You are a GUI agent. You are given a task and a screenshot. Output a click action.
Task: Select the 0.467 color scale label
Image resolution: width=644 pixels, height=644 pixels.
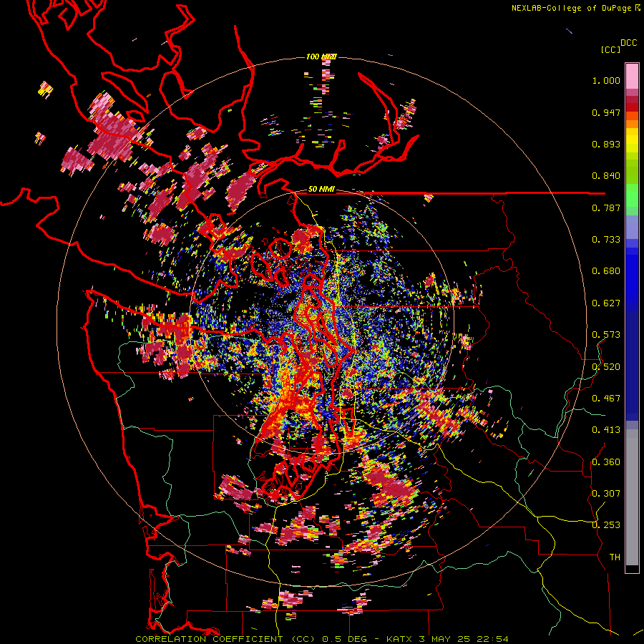click(606, 399)
